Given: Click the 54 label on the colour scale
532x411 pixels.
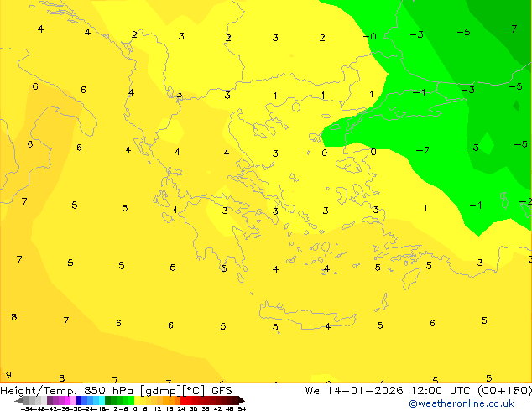Looking at the screenshot, I should pos(242,408).
